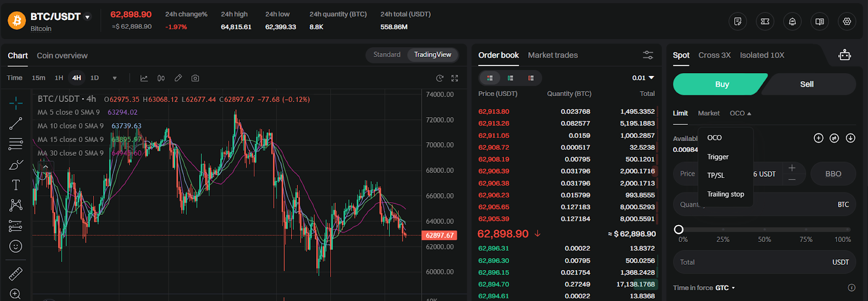Viewport: 868px width, 301px height.
Task: Show only sell orders in order book
Action: (x=531, y=78)
